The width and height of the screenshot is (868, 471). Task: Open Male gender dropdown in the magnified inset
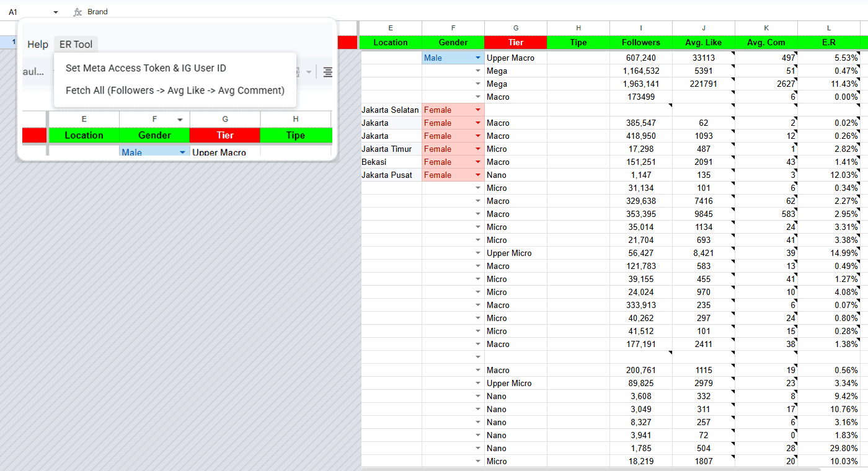point(182,152)
